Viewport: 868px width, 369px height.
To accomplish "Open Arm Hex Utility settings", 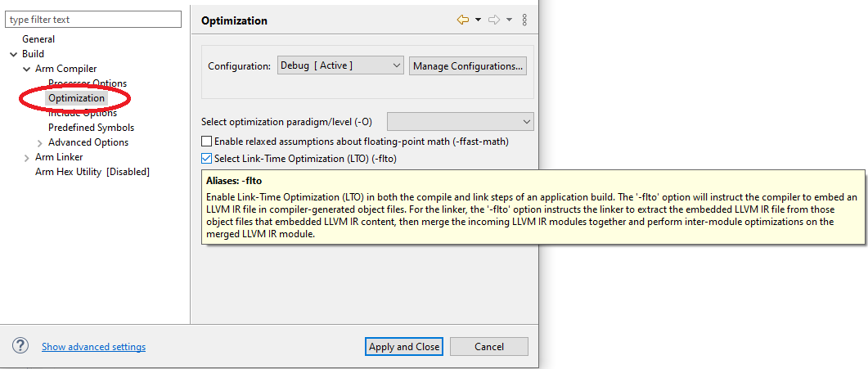I will tap(92, 172).
